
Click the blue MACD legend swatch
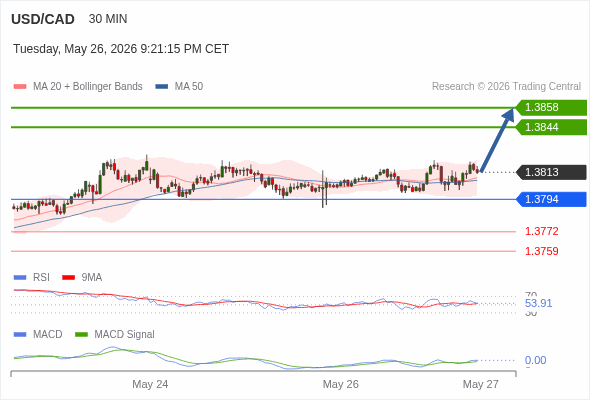20,335
